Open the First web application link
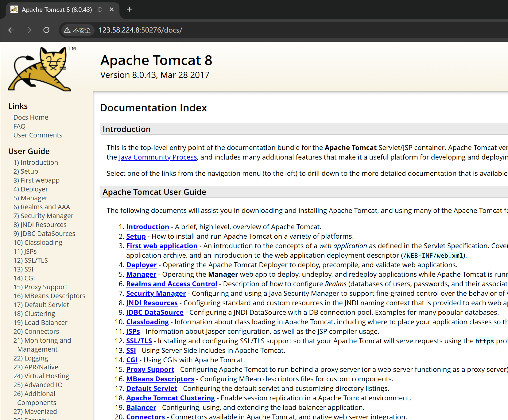508x420 pixels. pos(162,246)
